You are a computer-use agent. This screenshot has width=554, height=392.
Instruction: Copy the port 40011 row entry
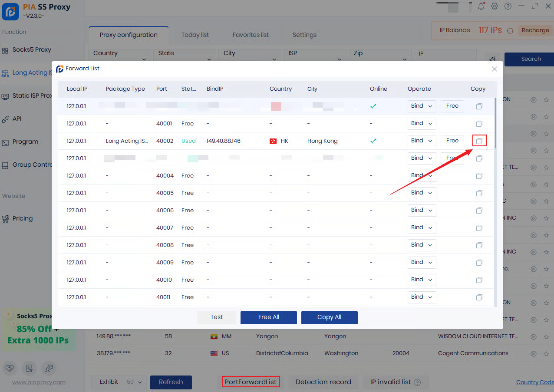[x=479, y=297]
